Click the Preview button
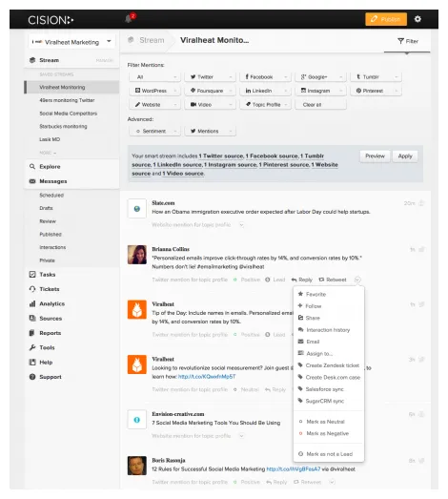This screenshot has height=499, width=448. (375, 156)
